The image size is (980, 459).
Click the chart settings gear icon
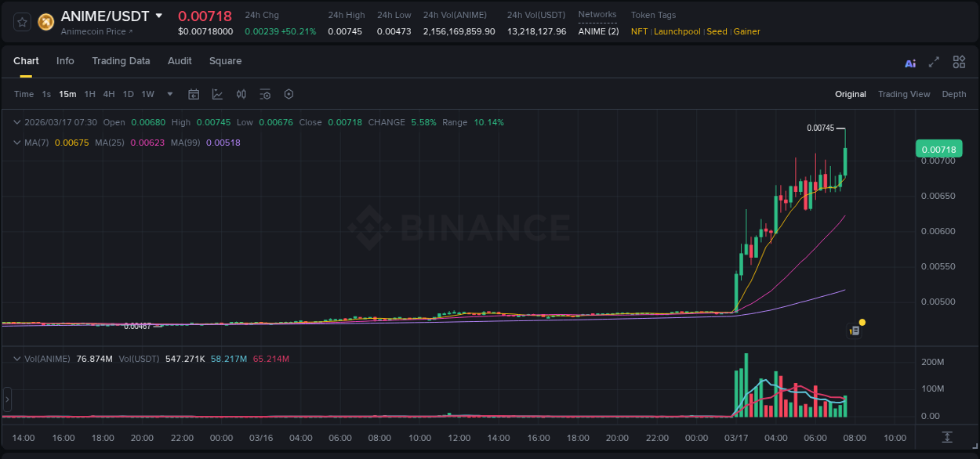click(x=289, y=94)
